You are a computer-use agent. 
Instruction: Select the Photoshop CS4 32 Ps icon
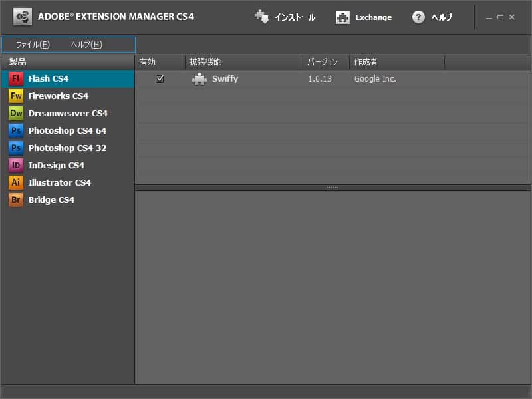(16, 148)
